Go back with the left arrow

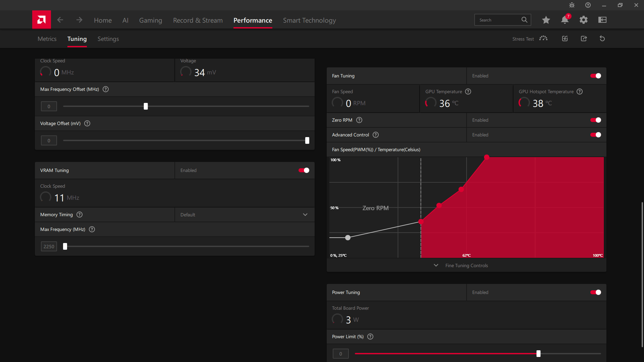point(60,20)
